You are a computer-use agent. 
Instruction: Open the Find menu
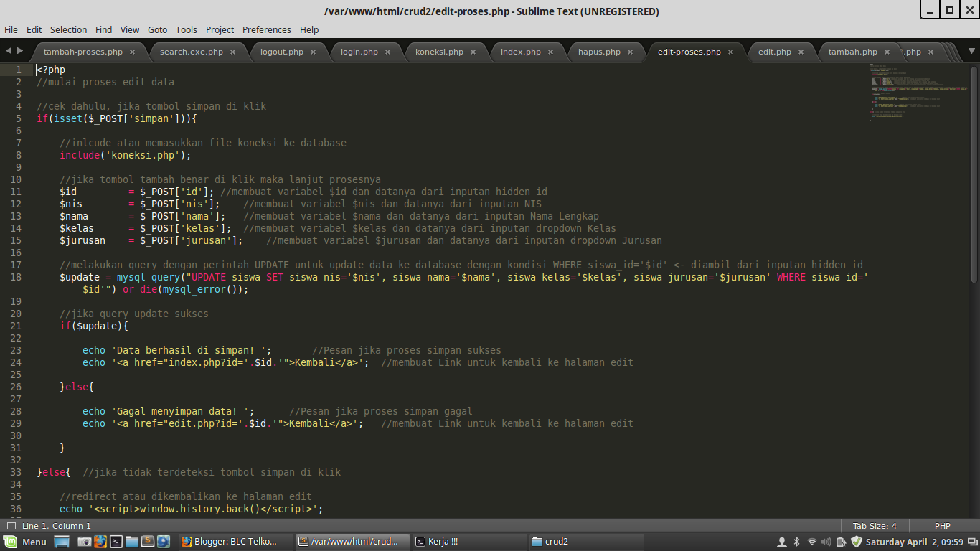pyautogui.click(x=104, y=29)
